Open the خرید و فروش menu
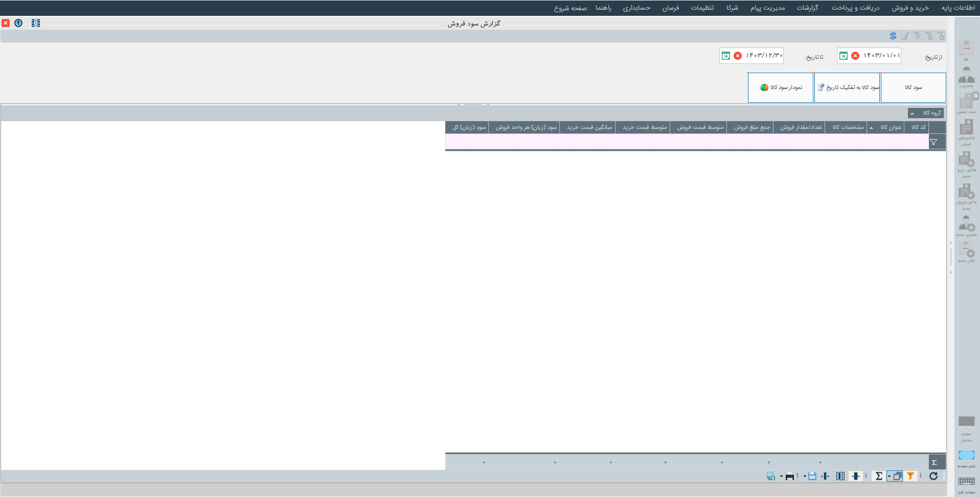This screenshot has height=497, width=980. click(x=910, y=8)
